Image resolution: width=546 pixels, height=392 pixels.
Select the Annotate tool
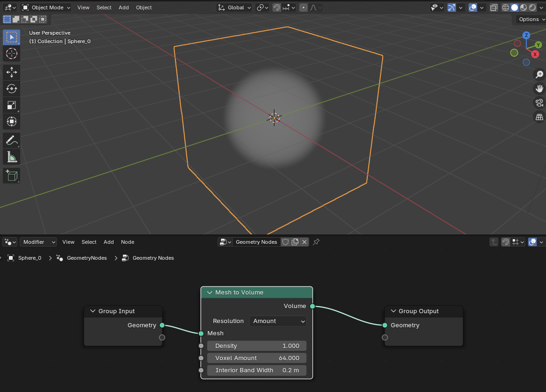[11, 140]
